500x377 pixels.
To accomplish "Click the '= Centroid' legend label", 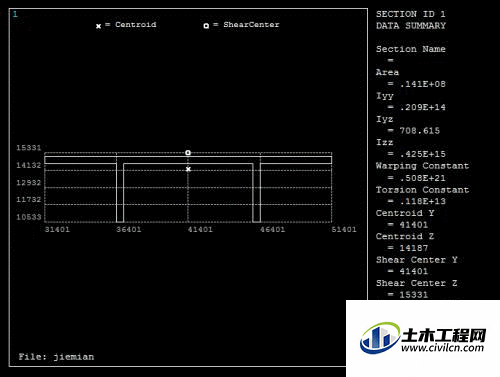I will 131,24.
